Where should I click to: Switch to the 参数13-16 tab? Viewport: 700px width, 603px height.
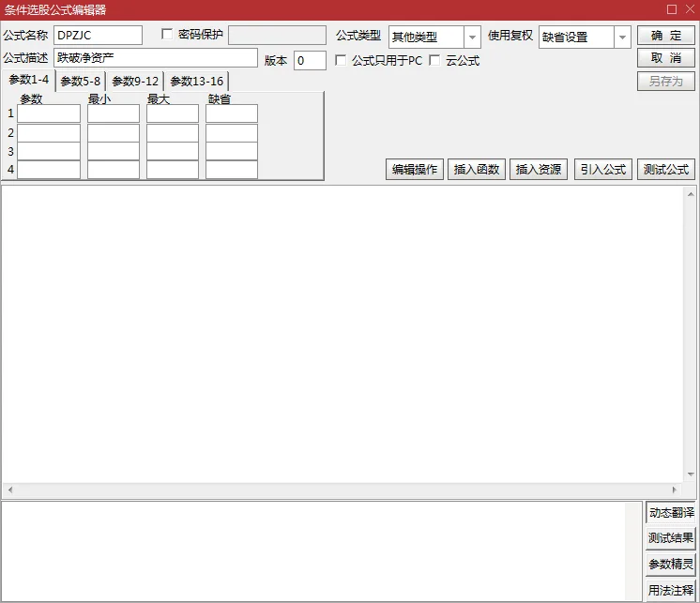[196, 82]
